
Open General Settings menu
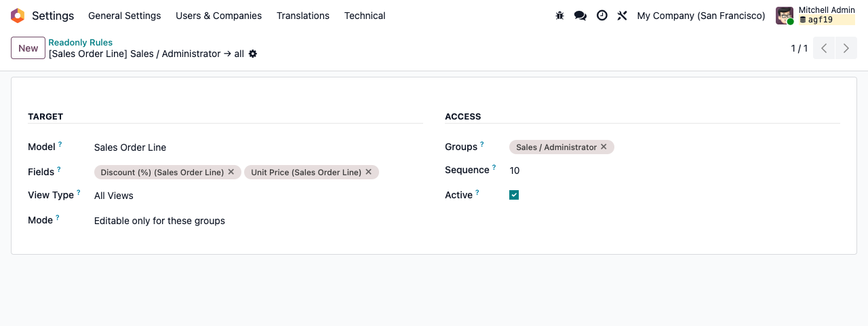(125, 16)
